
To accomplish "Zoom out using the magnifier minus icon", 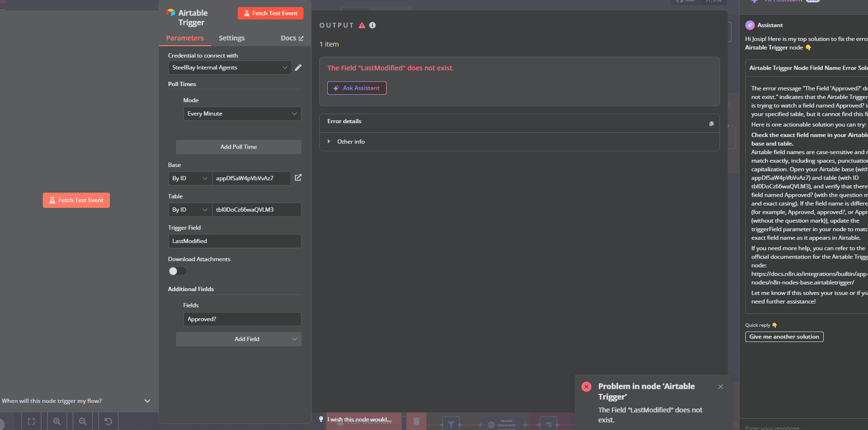I will (x=83, y=421).
